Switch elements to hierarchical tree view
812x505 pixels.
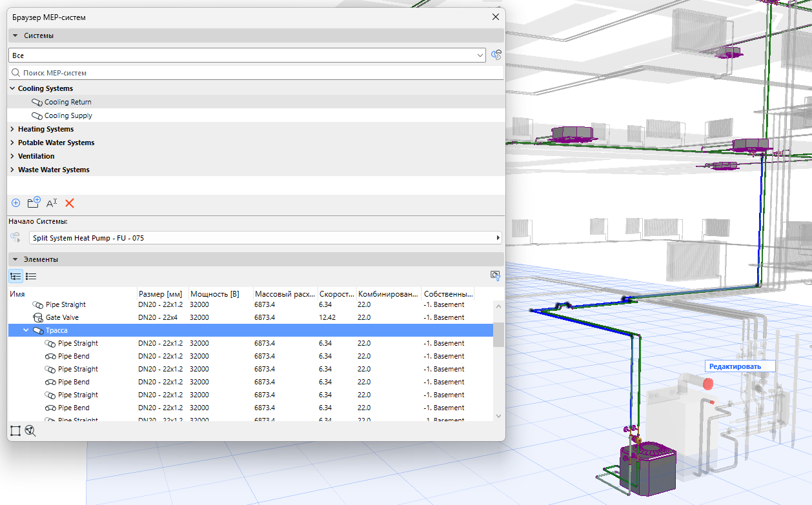point(15,276)
